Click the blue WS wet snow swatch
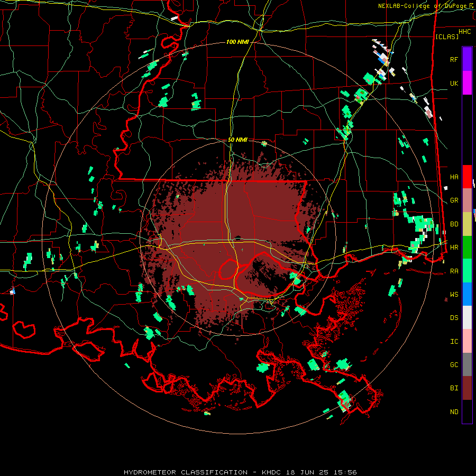This screenshot has height=476, width=476. point(467,294)
